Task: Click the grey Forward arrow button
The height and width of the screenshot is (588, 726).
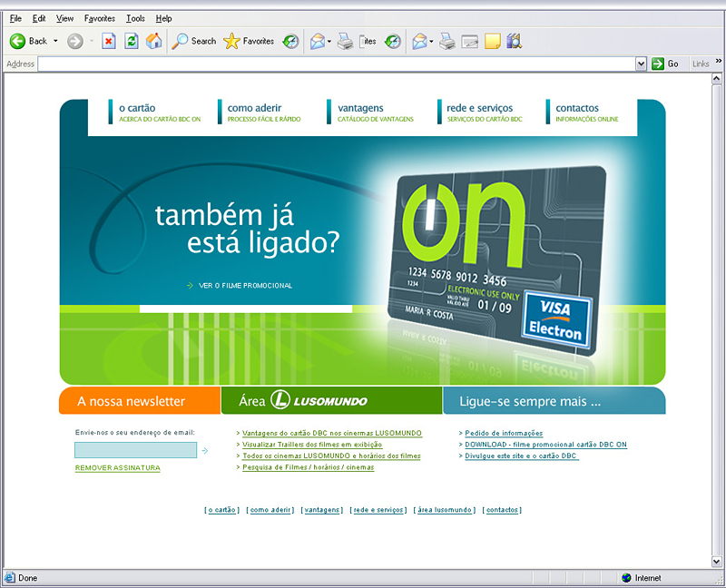Action: click(74, 41)
